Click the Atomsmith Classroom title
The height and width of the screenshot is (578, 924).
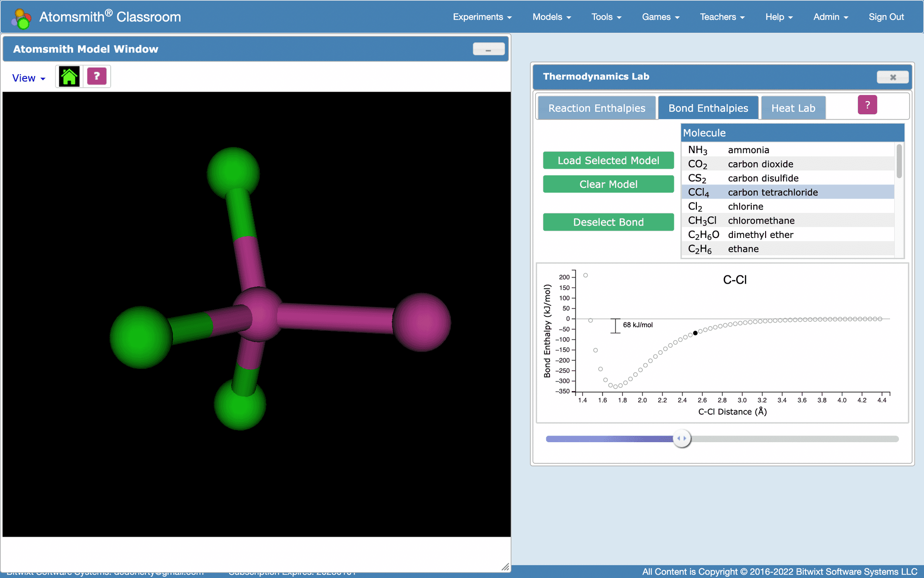click(x=110, y=17)
